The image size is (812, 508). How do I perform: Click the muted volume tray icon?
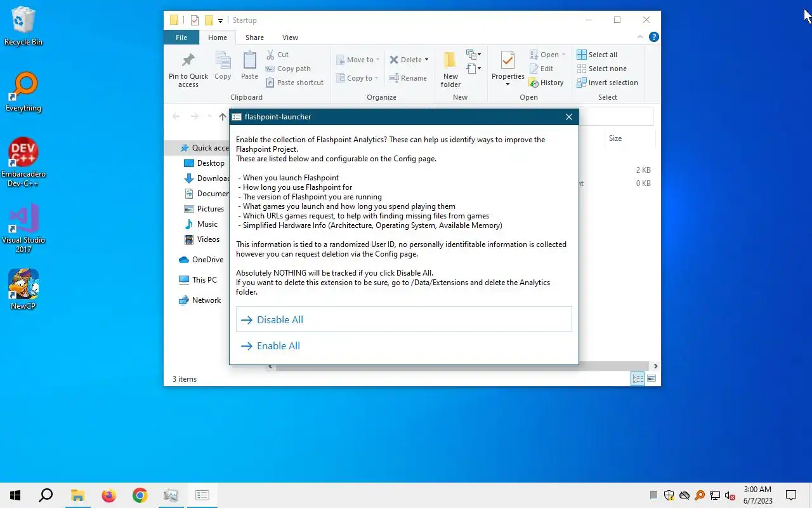[730, 495]
